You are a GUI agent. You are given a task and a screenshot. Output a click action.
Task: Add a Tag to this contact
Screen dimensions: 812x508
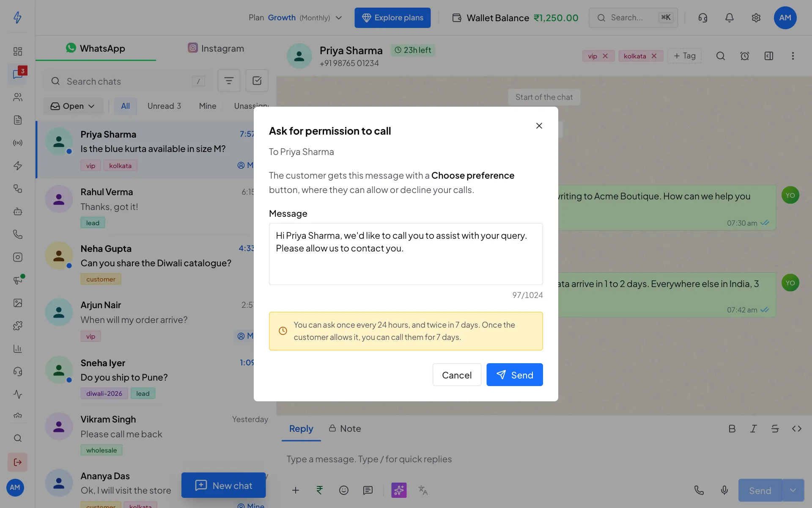tap(684, 56)
